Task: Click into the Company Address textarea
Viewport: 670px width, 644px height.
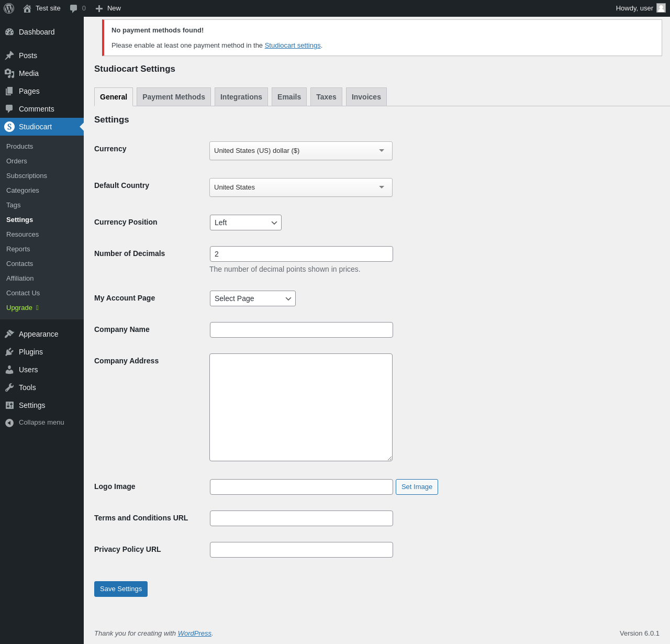Action: pyautogui.click(x=301, y=407)
